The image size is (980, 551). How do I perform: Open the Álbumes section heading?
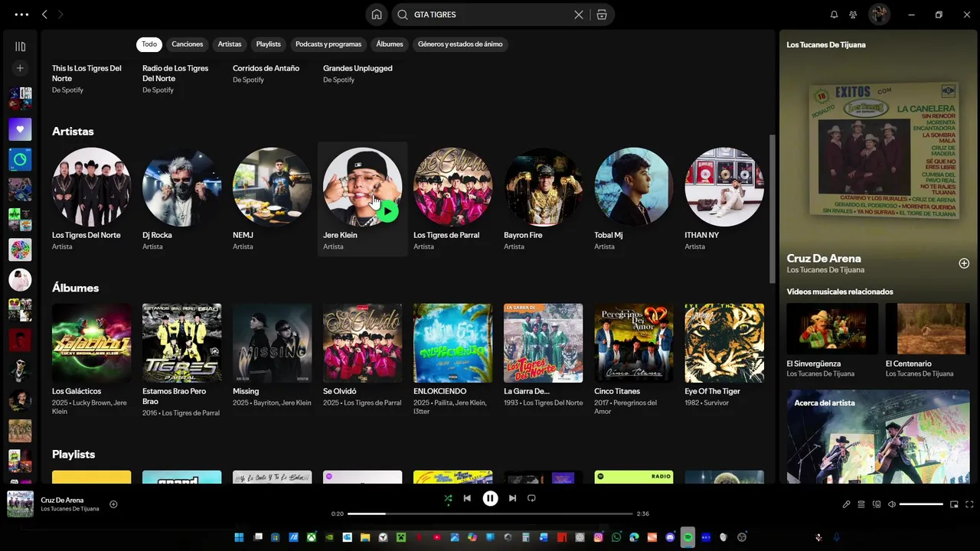pos(75,288)
